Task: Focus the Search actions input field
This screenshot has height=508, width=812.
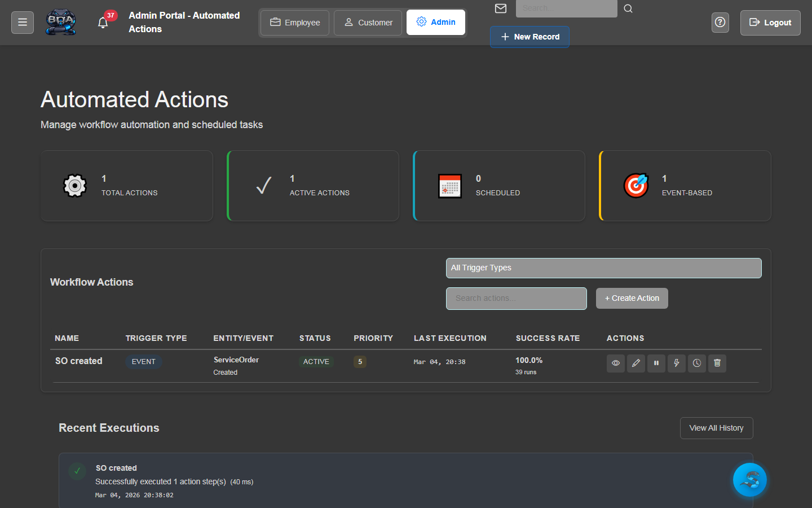Action: [x=516, y=298]
